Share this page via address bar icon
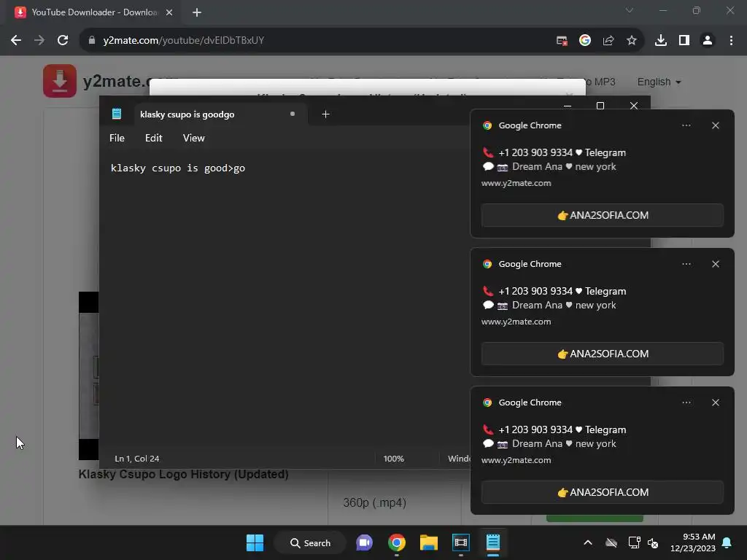 (x=608, y=41)
